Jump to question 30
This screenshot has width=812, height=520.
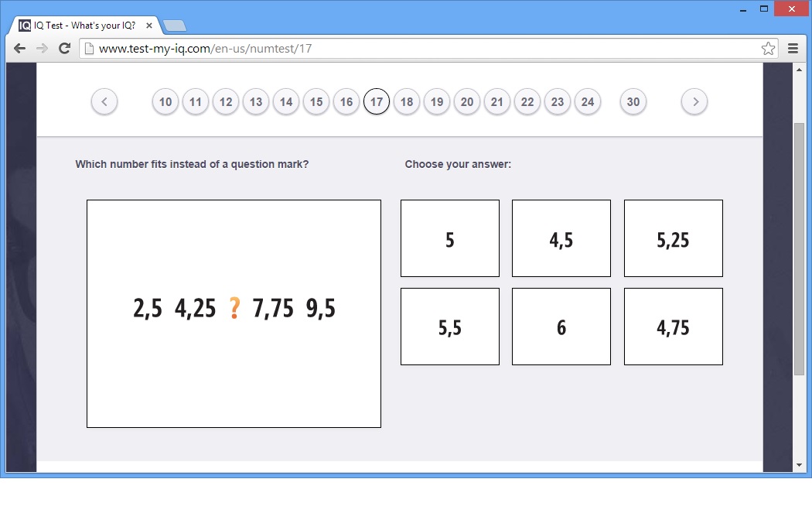point(633,101)
